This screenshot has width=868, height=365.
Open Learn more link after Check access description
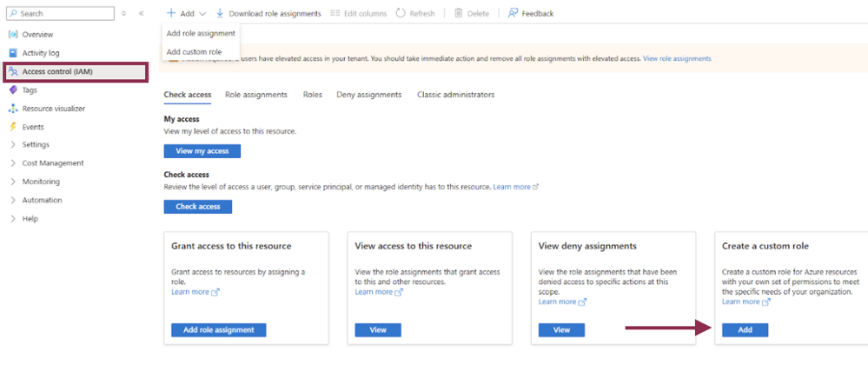(512, 187)
